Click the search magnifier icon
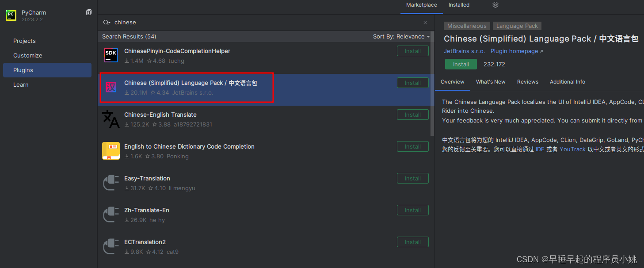 (x=107, y=23)
